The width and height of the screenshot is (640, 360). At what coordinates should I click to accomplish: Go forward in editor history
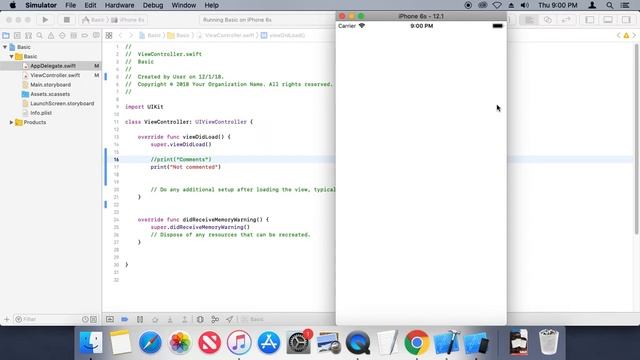131,36
